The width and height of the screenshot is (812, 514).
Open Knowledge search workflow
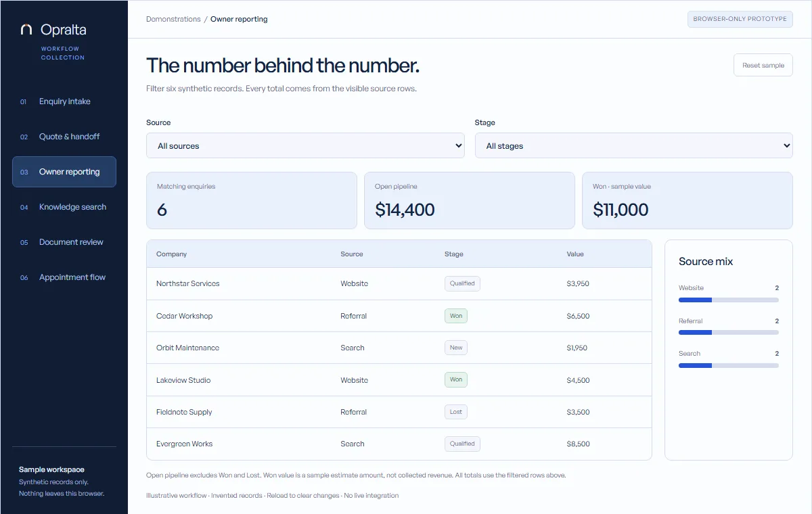[64, 207]
